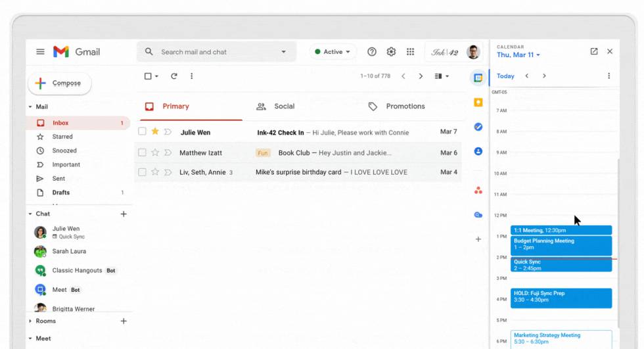The height and width of the screenshot is (349, 644).
Task: Open the Google apps grid
Action: (410, 52)
